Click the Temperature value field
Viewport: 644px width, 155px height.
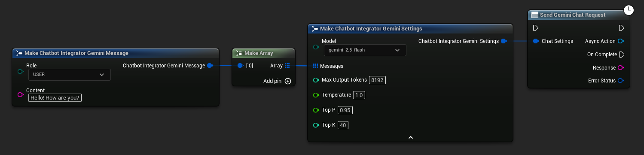(x=359, y=95)
